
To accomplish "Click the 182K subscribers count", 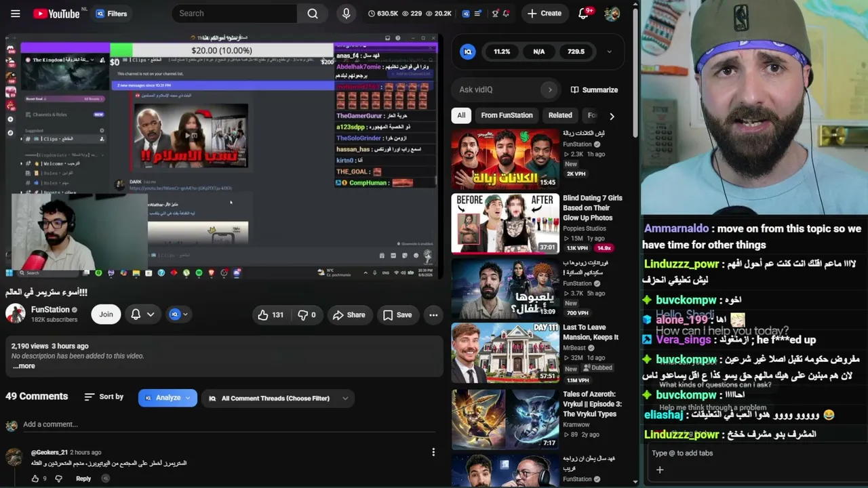I will point(54,320).
